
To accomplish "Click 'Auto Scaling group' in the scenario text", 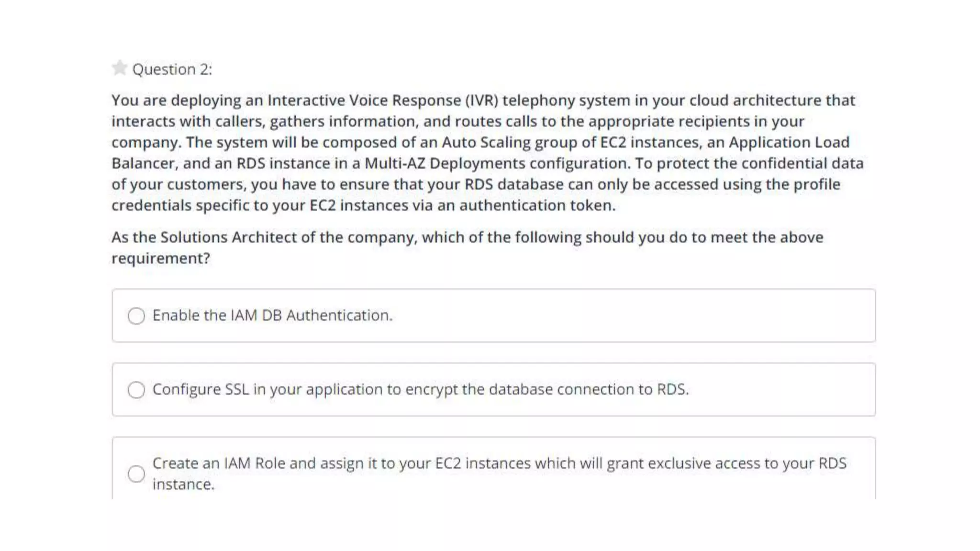I will (x=509, y=143).
